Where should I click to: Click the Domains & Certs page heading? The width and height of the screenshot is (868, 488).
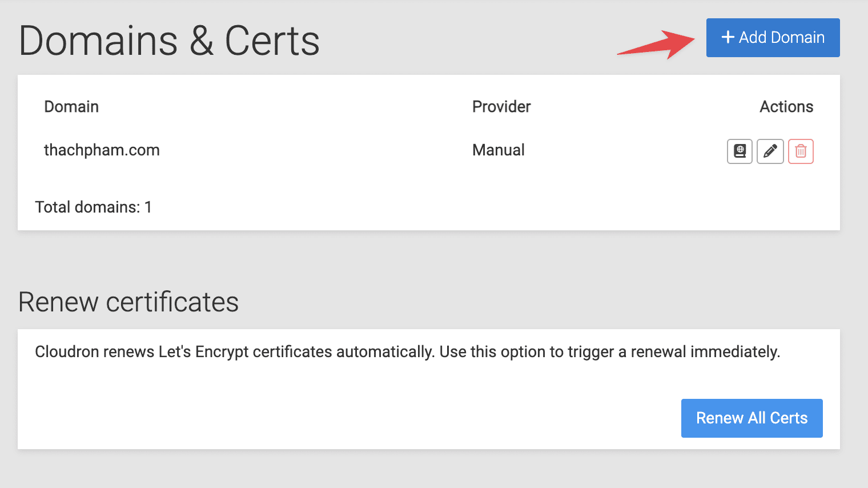click(x=169, y=41)
